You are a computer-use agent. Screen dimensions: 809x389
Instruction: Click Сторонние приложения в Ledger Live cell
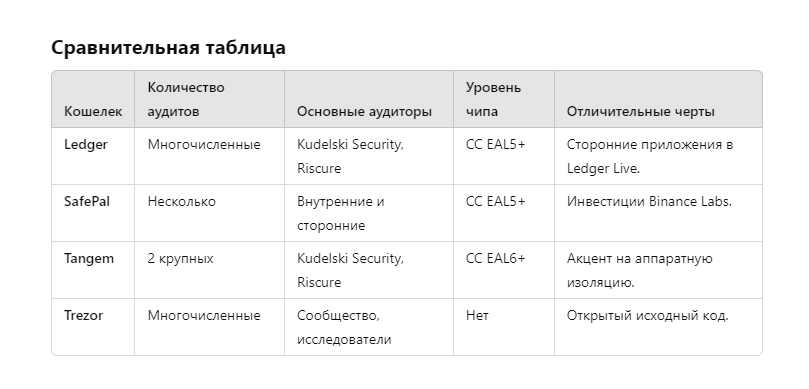(658, 156)
